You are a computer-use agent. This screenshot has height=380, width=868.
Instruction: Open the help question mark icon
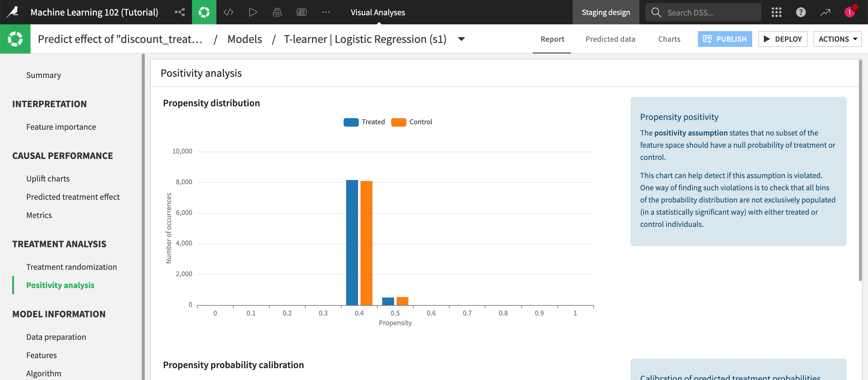click(801, 12)
